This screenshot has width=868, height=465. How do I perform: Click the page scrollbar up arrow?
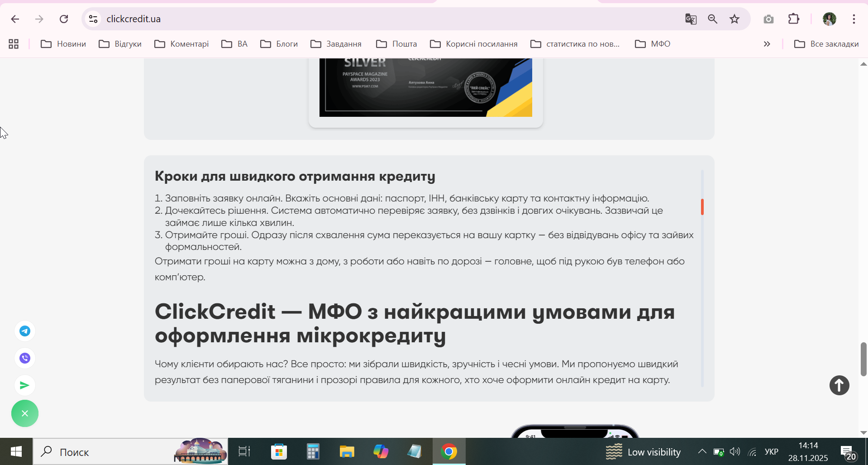pyautogui.click(x=863, y=64)
